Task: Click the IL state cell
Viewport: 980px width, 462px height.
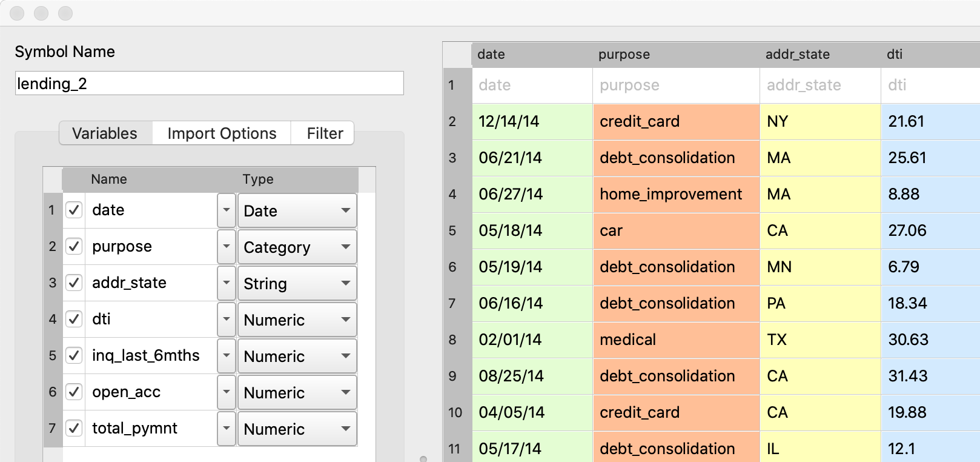Action: [820, 447]
